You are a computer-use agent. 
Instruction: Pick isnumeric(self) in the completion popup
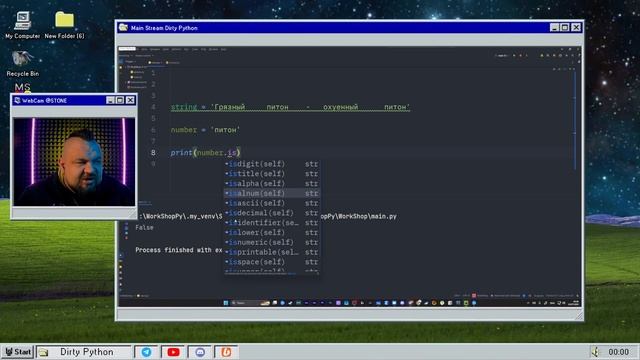[x=272, y=242]
